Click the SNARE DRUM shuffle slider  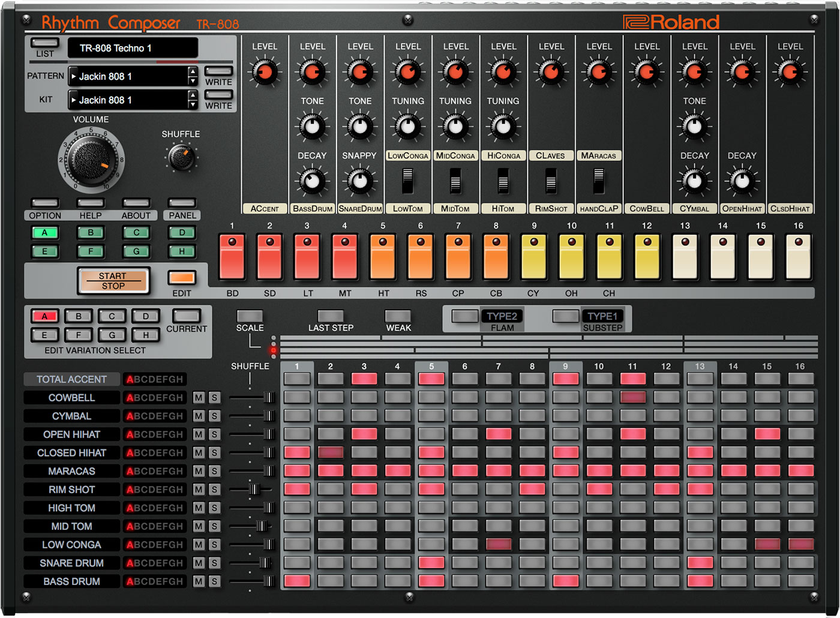pos(265,563)
